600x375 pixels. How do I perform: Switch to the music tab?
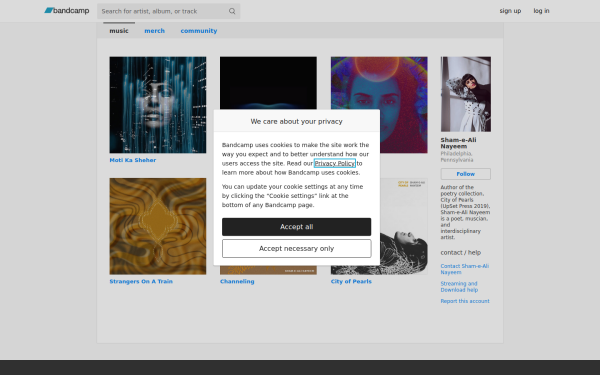119,31
